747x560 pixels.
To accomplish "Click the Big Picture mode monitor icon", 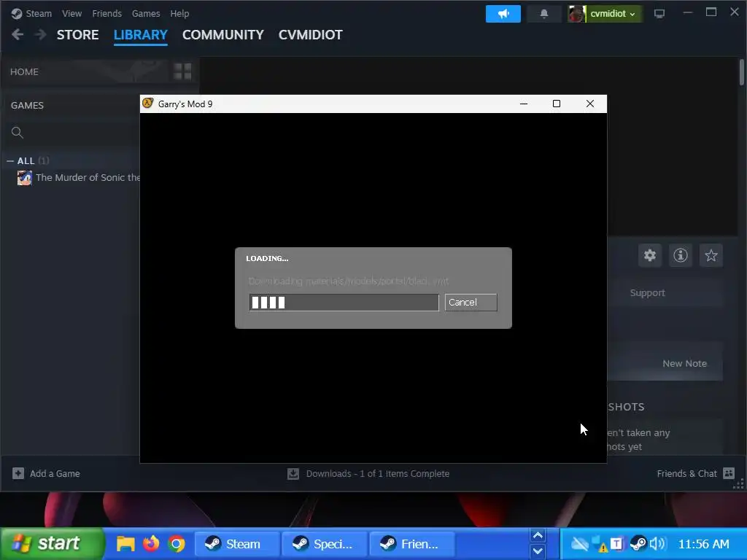I will coord(659,14).
